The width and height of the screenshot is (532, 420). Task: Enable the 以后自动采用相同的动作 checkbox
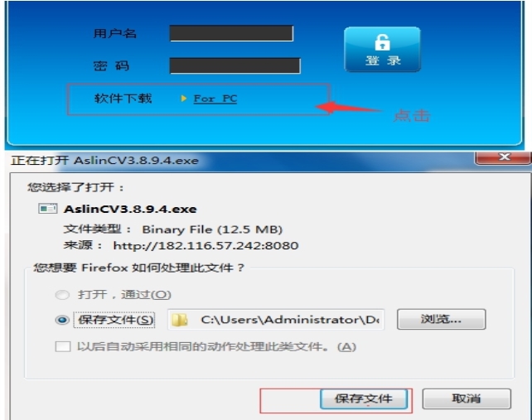click(x=63, y=347)
